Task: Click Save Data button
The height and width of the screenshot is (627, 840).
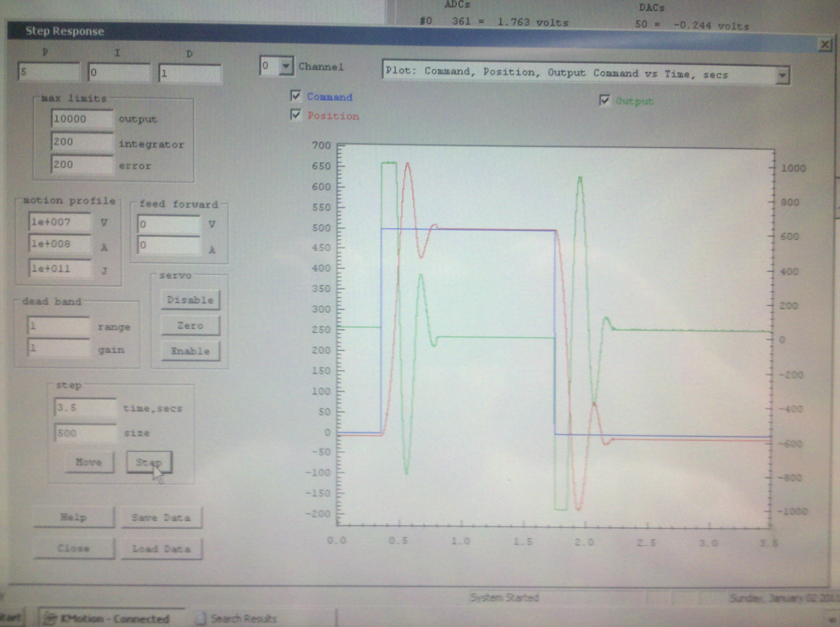Action: tap(161, 518)
